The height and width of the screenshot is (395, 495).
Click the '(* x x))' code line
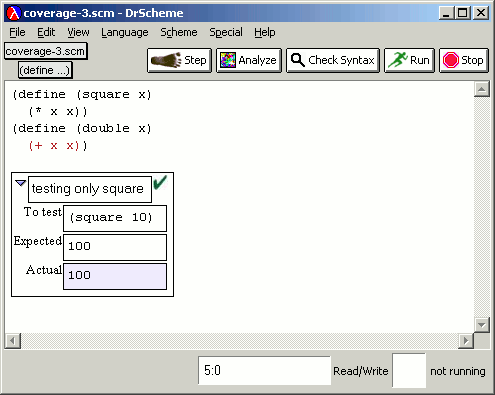(58, 112)
